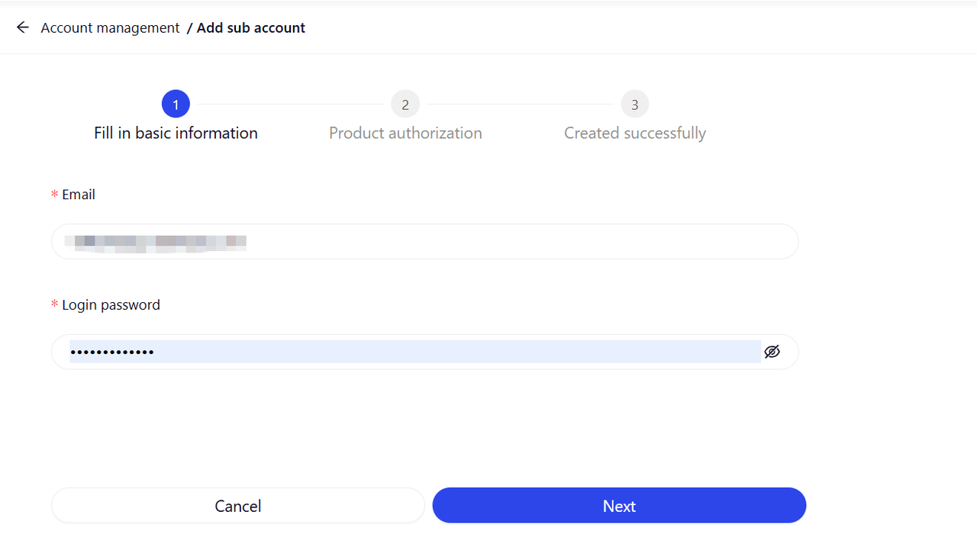Click the red asterisk beside Email
977x560 pixels.
click(x=54, y=195)
